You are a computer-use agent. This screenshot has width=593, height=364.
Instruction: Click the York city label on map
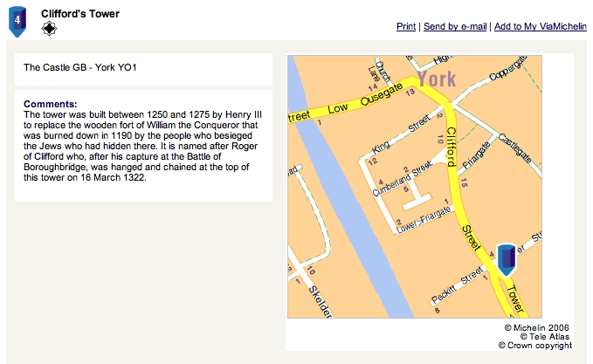437,79
